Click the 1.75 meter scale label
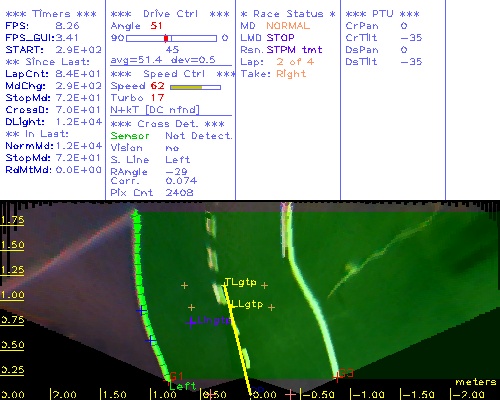The height and width of the screenshot is (400, 500). coord(12,220)
